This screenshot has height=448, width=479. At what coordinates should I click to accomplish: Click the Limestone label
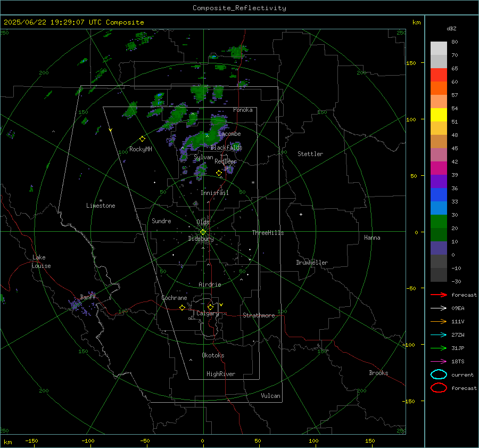(x=101, y=206)
